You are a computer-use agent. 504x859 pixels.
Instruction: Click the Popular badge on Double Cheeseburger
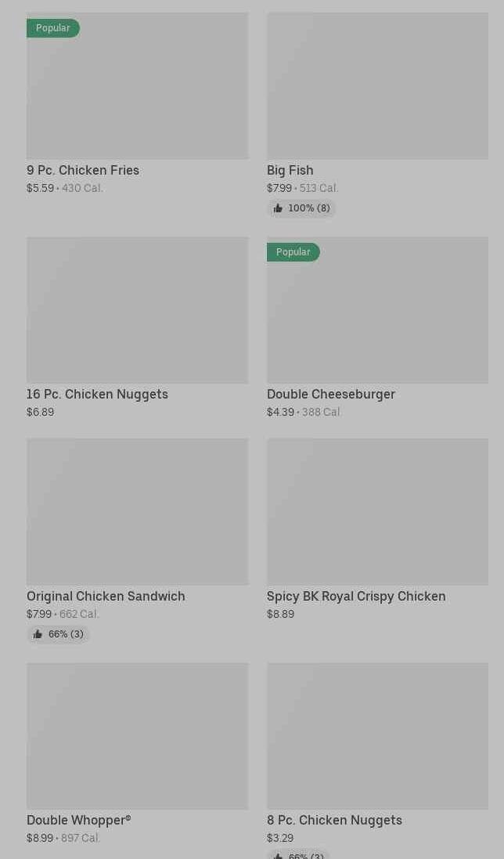click(293, 252)
